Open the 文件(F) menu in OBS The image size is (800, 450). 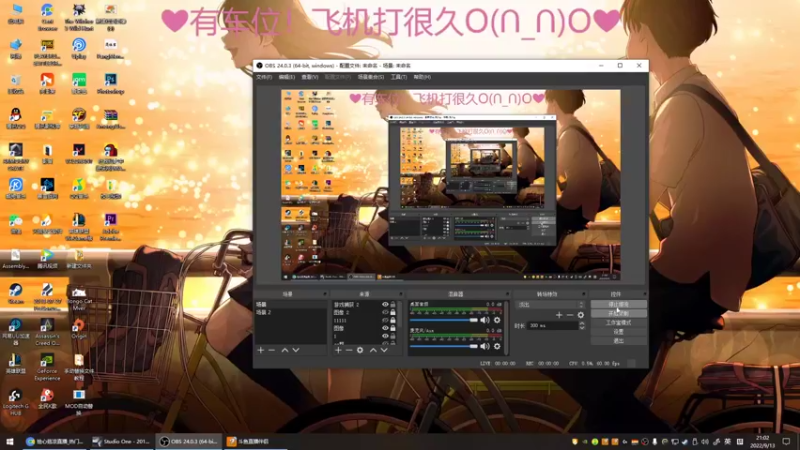click(264, 77)
